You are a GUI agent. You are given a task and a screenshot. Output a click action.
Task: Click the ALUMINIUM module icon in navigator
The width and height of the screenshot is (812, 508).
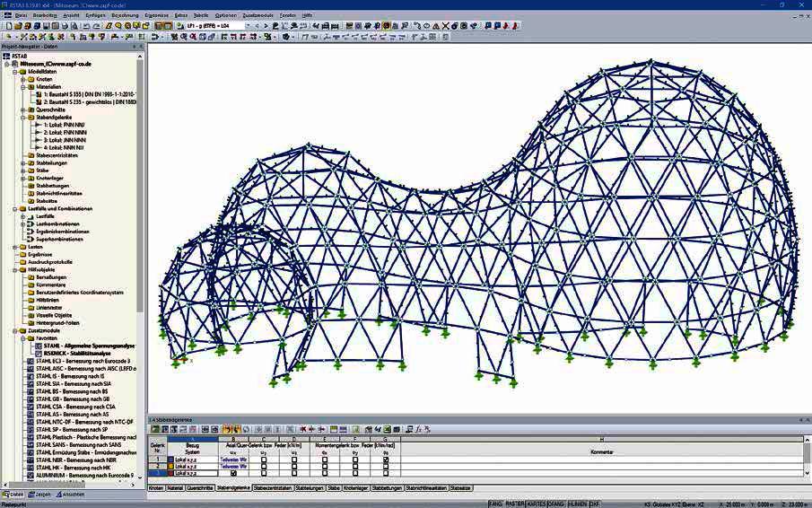(30, 475)
